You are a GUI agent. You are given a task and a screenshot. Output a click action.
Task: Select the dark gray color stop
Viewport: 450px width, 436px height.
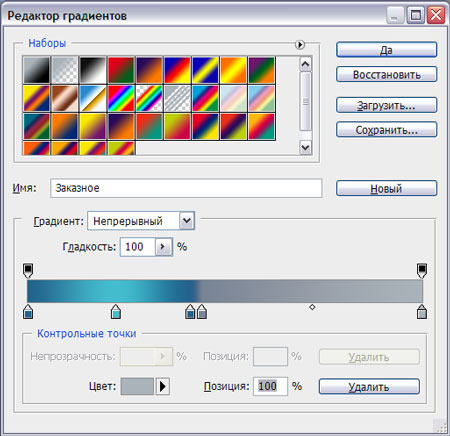(x=202, y=312)
